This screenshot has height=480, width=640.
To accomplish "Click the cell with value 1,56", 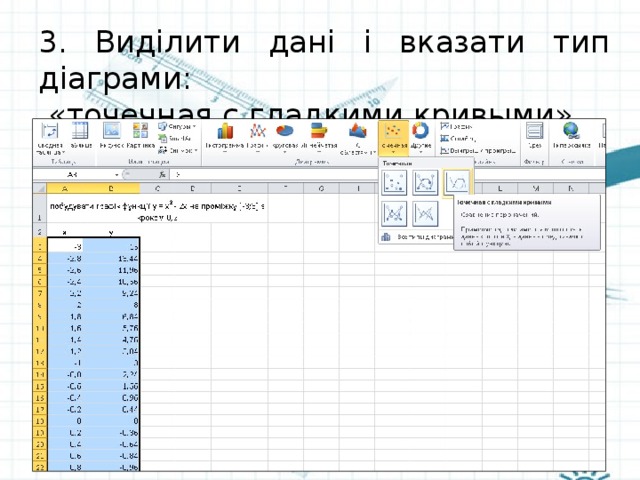I will click(x=111, y=386).
